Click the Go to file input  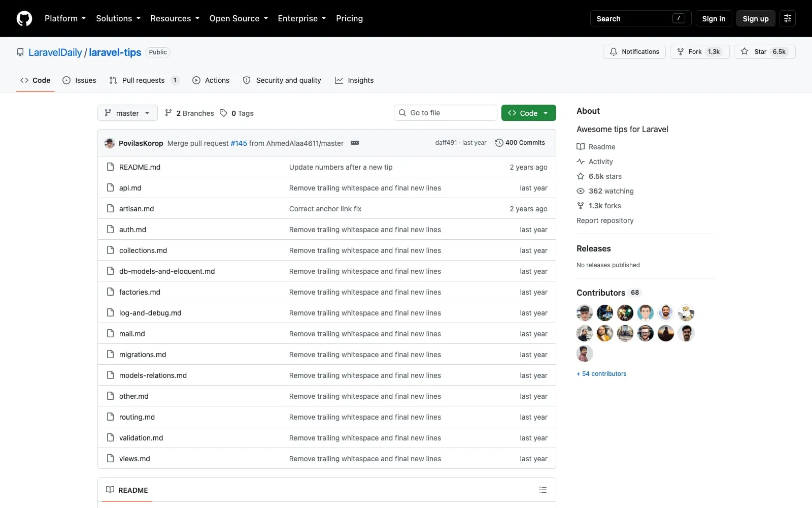(x=446, y=113)
